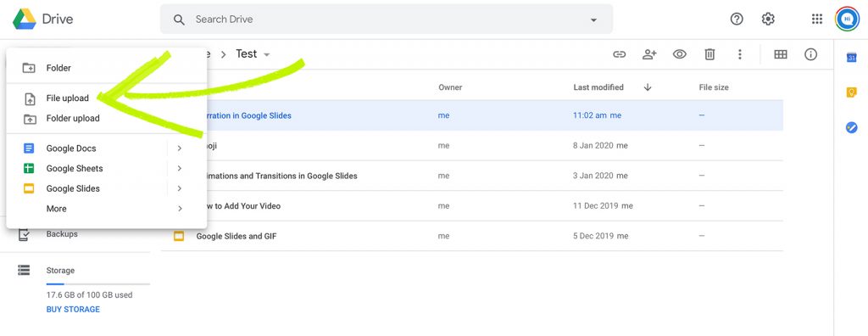The height and width of the screenshot is (336, 868).
Task: Click the Slides icon beside Google Slides and GIF
Action: pos(179,236)
